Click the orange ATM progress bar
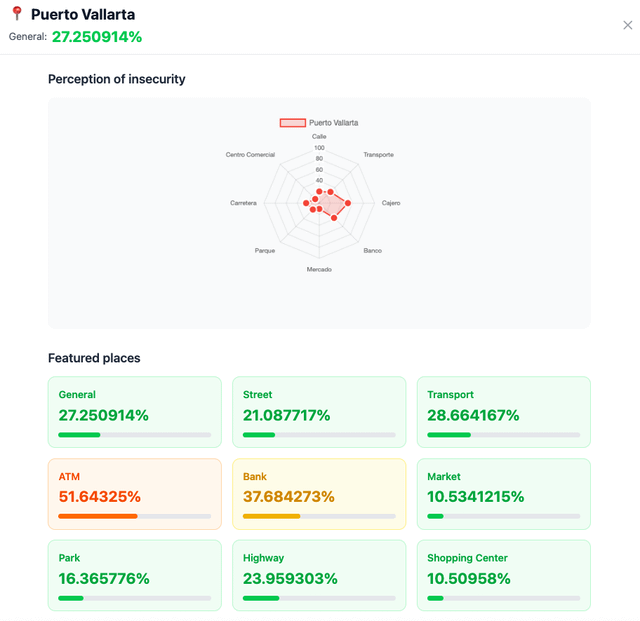This screenshot has width=640, height=621. point(98,516)
